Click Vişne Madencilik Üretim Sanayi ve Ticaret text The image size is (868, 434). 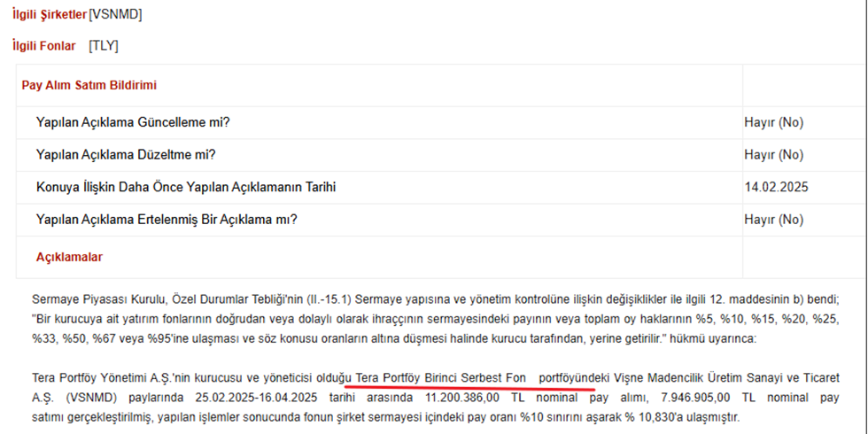(x=725, y=379)
